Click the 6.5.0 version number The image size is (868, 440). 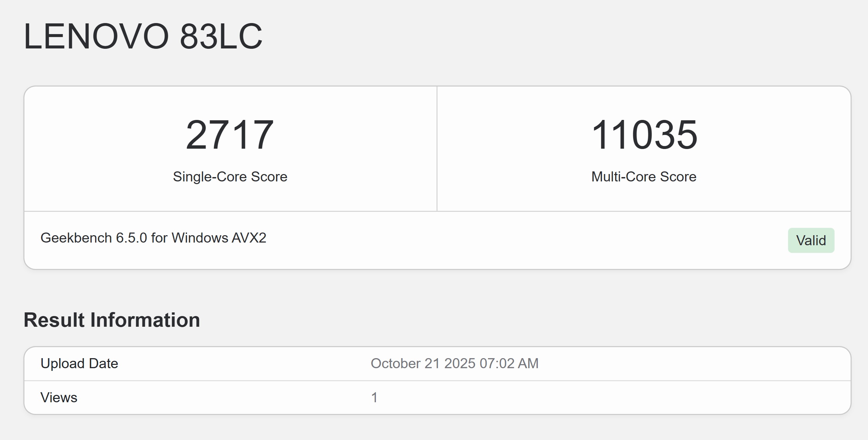[131, 238]
